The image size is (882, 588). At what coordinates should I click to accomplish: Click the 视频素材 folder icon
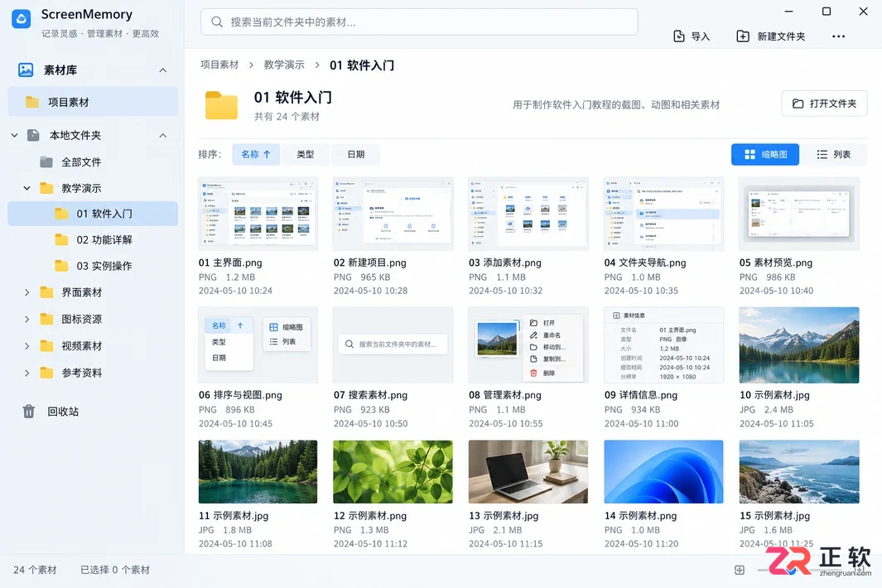[x=46, y=345]
